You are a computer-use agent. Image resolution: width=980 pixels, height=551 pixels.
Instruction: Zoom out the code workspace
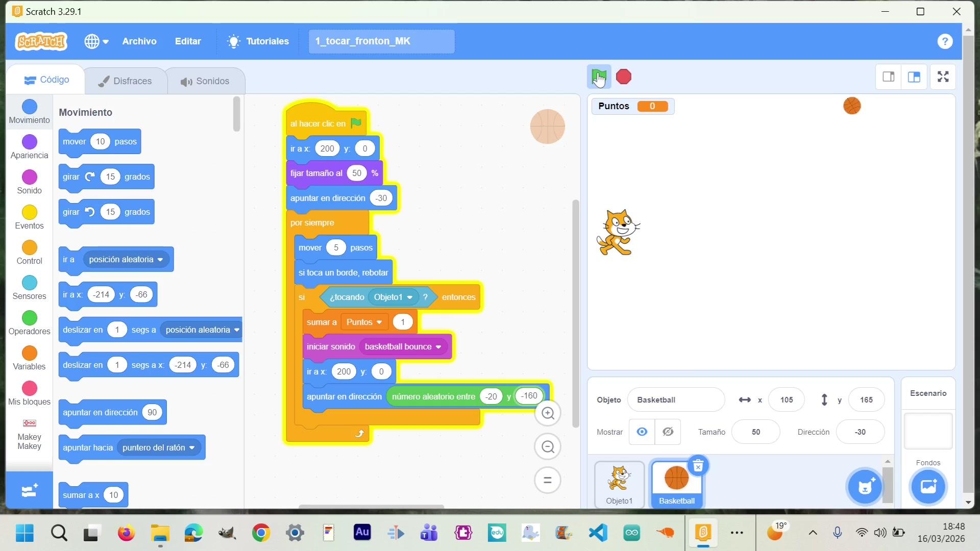[548, 447]
